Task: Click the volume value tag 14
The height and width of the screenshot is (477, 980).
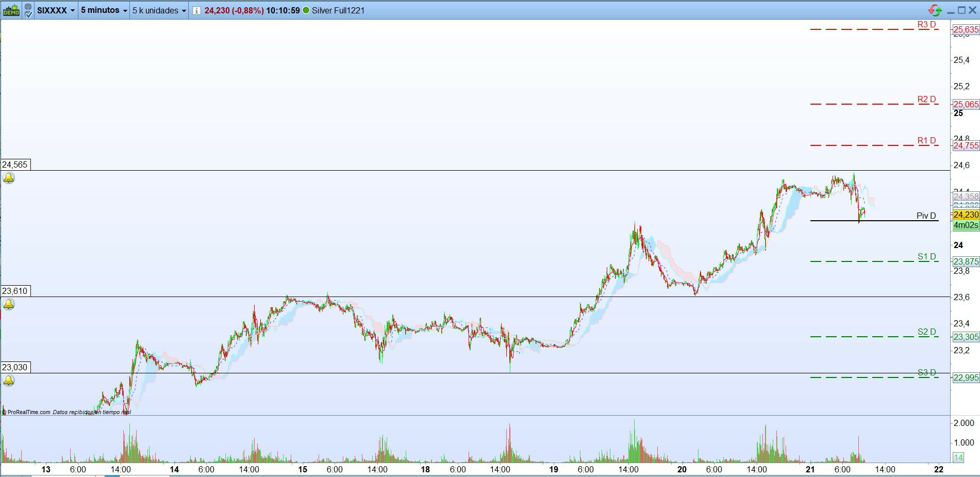Action: click(958, 457)
